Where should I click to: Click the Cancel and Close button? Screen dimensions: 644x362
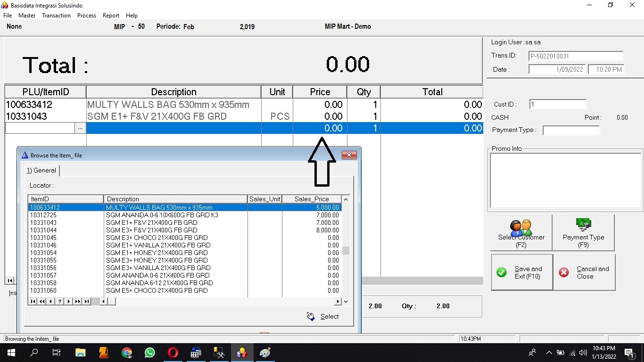pos(584,272)
